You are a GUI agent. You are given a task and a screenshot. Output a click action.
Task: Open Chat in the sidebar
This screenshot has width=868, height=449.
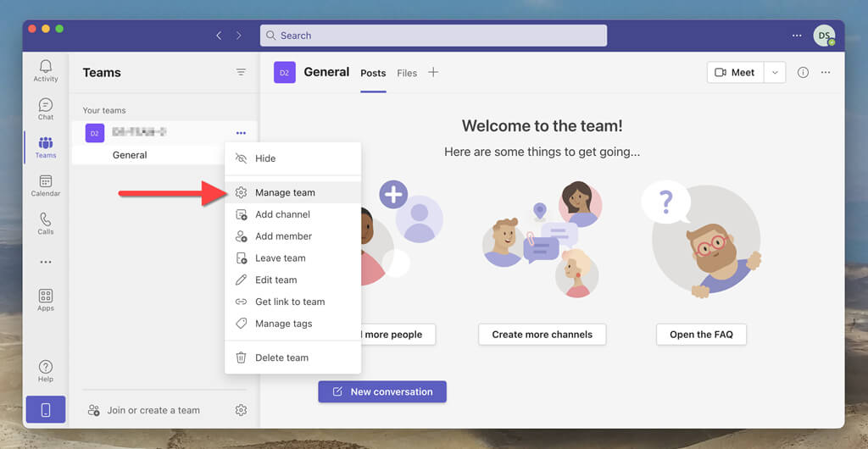(46, 109)
